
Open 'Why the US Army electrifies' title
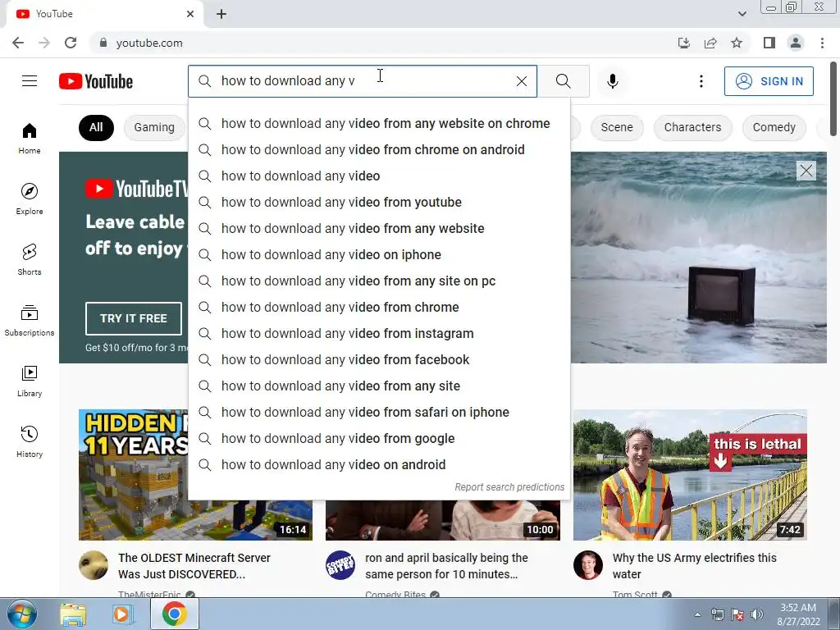694,566
